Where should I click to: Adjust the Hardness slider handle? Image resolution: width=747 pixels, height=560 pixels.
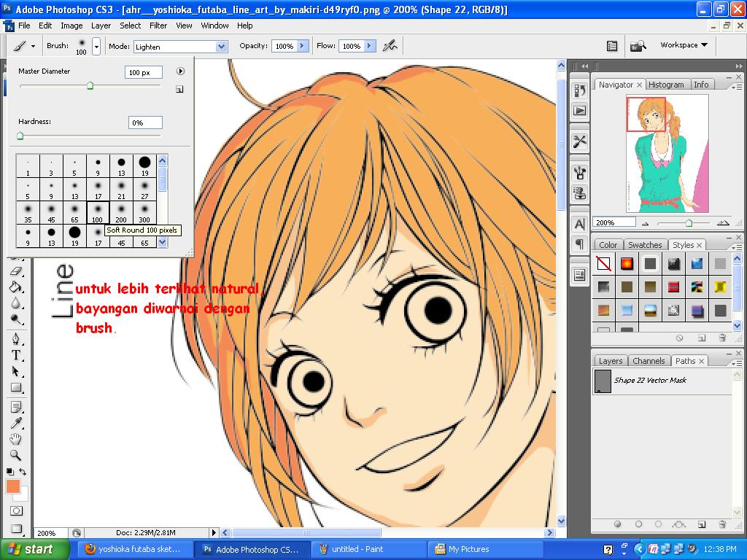20,136
